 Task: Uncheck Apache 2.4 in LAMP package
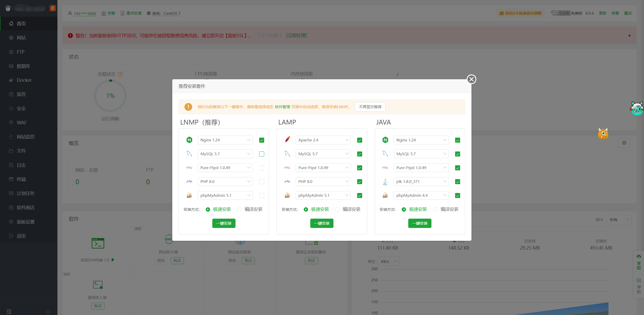pyautogui.click(x=359, y=140)
